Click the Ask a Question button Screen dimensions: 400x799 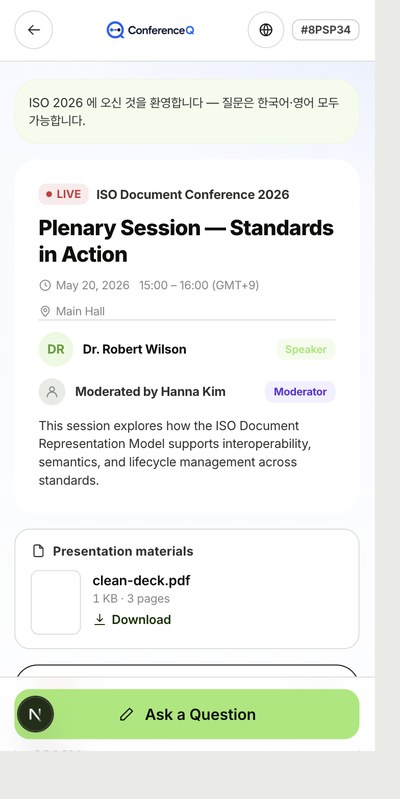click(x=186, y=714)
